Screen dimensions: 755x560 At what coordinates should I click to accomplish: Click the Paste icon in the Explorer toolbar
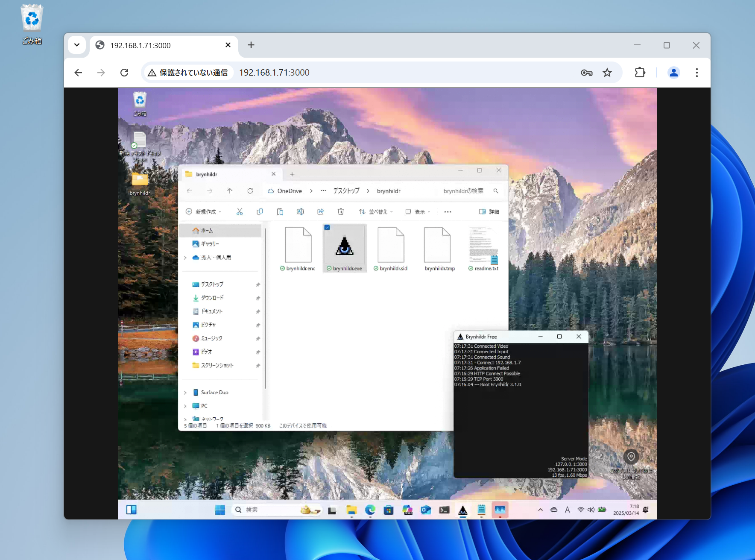coord(281,211)
